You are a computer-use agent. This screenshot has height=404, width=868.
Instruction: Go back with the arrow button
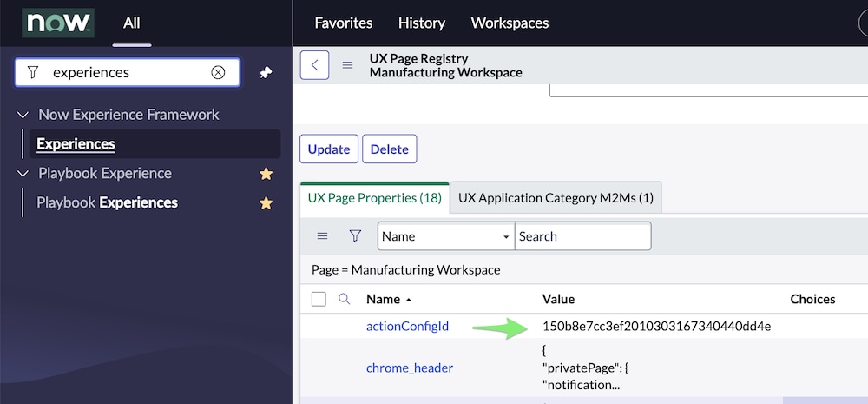tap(314, 65)
